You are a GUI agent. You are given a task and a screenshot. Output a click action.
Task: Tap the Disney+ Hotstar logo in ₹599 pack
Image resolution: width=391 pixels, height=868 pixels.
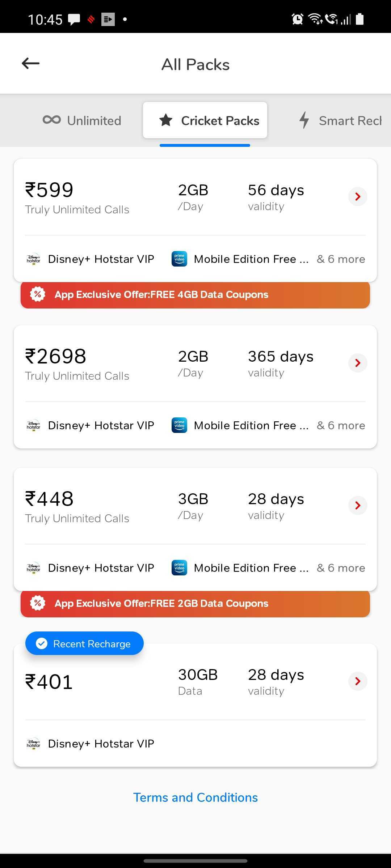(34, 259)
